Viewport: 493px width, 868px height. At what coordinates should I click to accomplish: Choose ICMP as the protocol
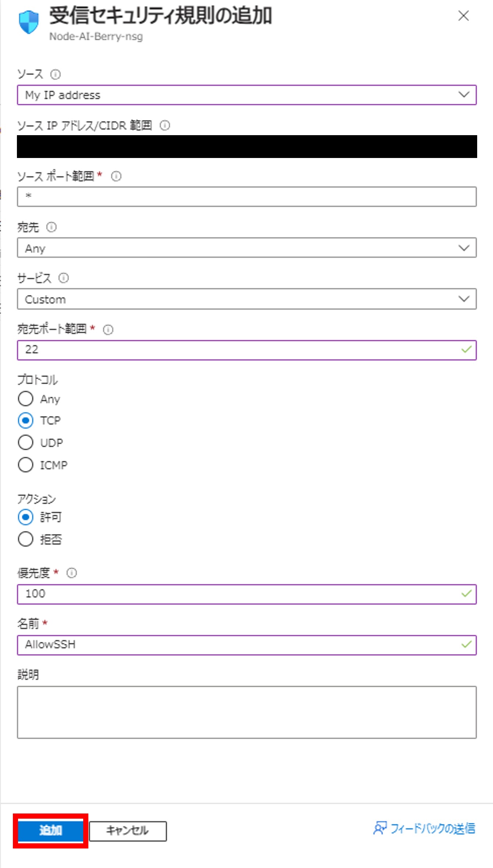[x=25, y=465]
